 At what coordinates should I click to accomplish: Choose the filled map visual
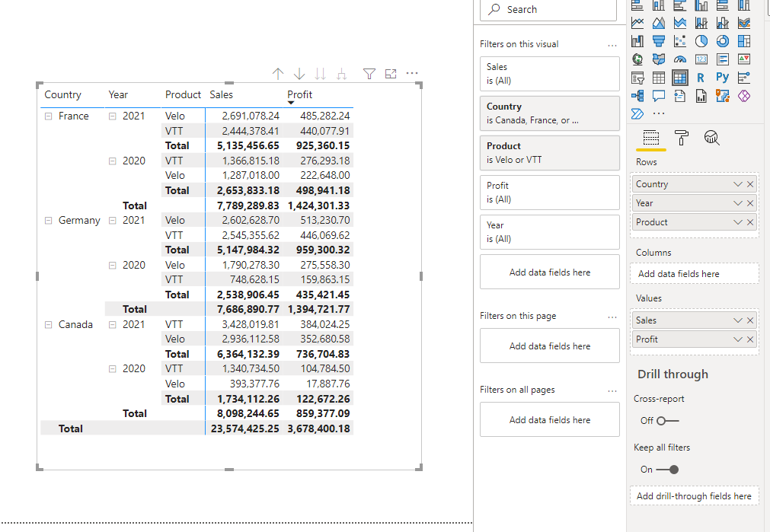tap(659, 59)
